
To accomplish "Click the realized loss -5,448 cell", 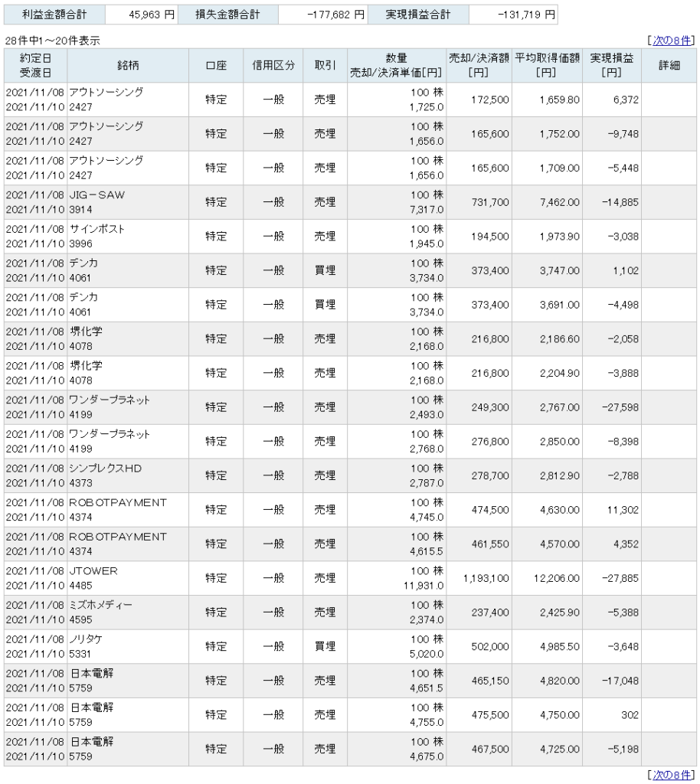I will point(611,168).
